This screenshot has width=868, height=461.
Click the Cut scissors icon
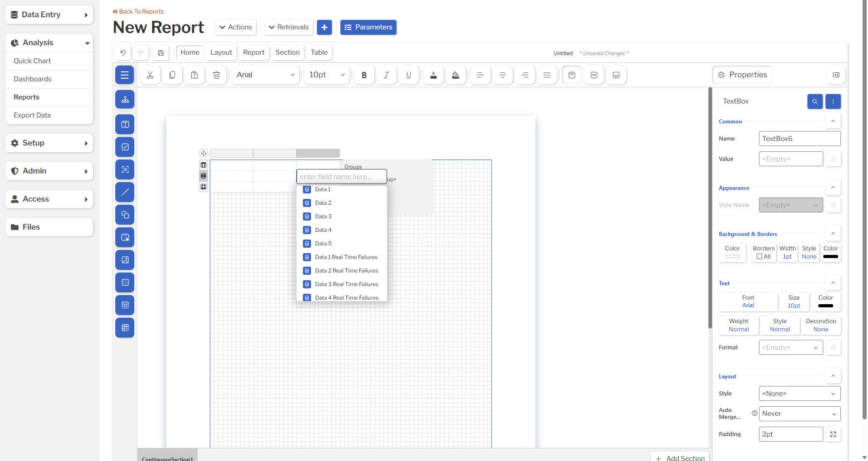click(x=150, y=75)
